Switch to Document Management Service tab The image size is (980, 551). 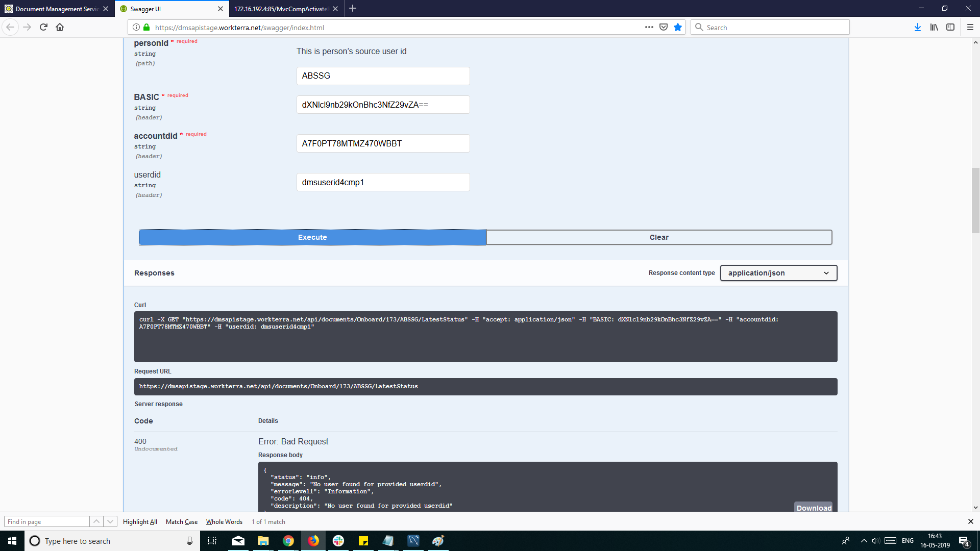tap(56, 9)
